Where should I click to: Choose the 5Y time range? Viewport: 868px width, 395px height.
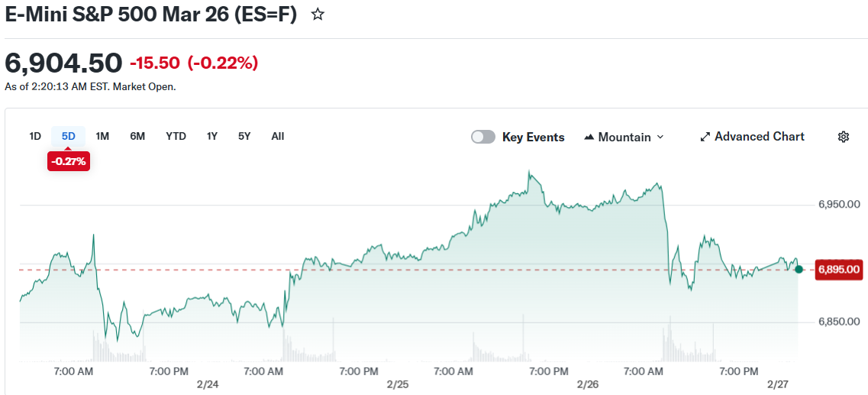[244, 136]
